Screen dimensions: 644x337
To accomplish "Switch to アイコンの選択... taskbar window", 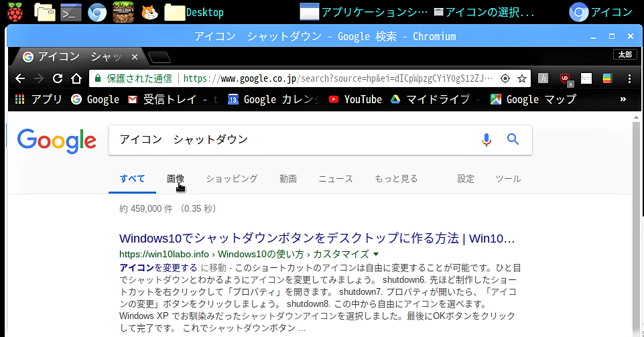I will coord(485,12).
